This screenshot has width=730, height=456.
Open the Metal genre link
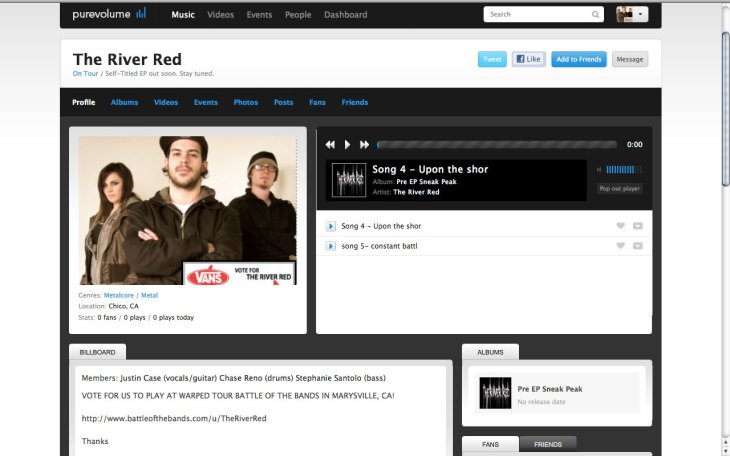point(149,295)
